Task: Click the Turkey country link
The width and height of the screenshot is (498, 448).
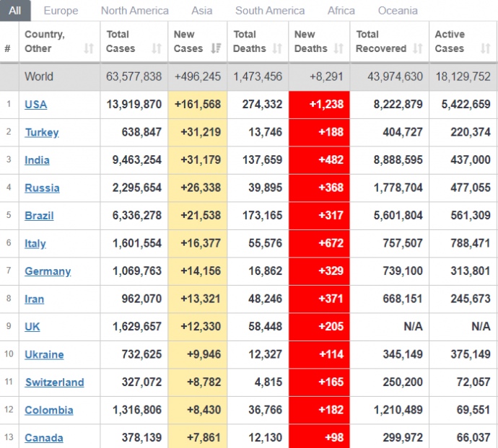Action: click(42, 133)
